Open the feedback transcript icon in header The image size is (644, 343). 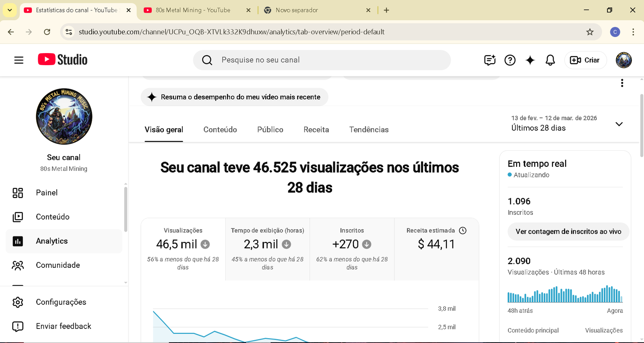coord(489,60)
